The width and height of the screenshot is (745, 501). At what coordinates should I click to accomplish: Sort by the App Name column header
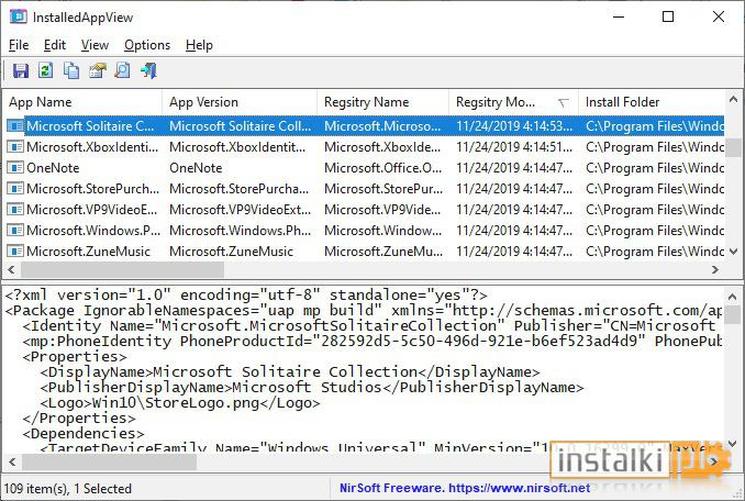tap(83, 102)
